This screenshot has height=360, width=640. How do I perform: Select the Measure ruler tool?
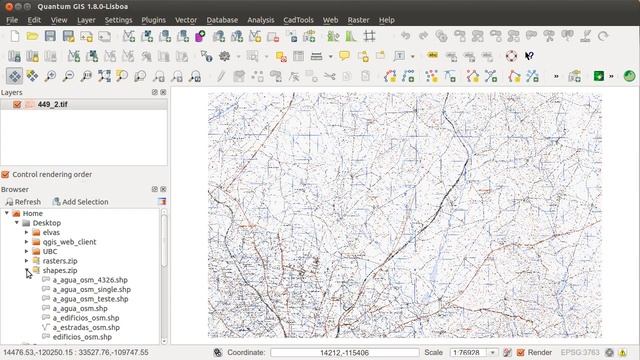317,56
